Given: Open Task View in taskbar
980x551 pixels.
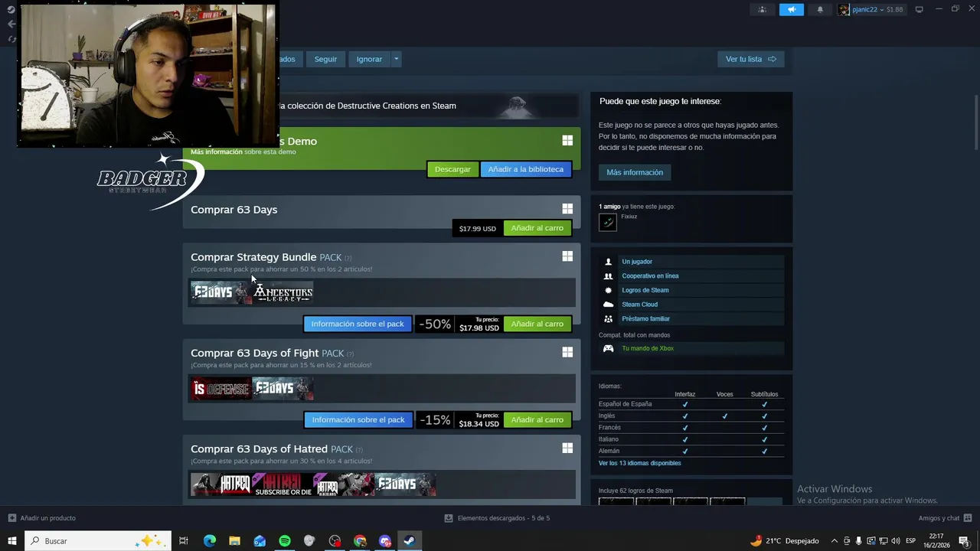Looking at the screenshot, I should click(x=184, y=541).
